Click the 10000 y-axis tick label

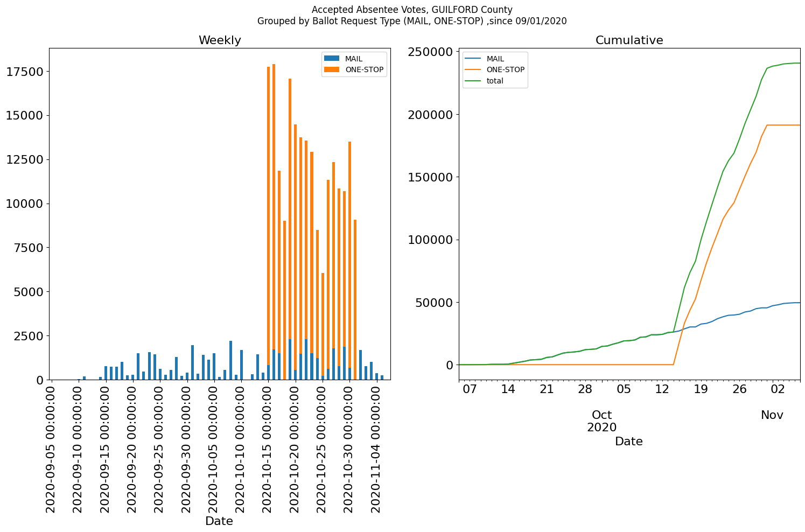tap(25, 204)
